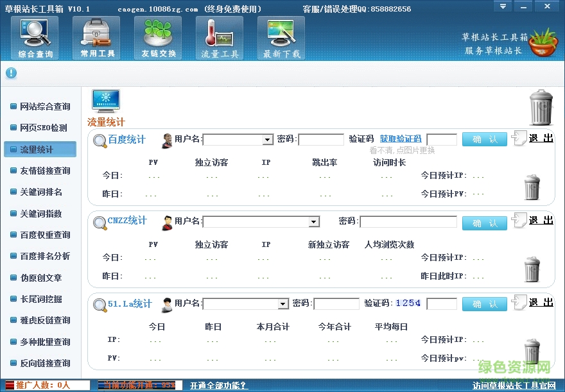This screenshot has width=565, height=392.
Task: Open the 综合查询 toolbar icon
Action: pos(35,38)
